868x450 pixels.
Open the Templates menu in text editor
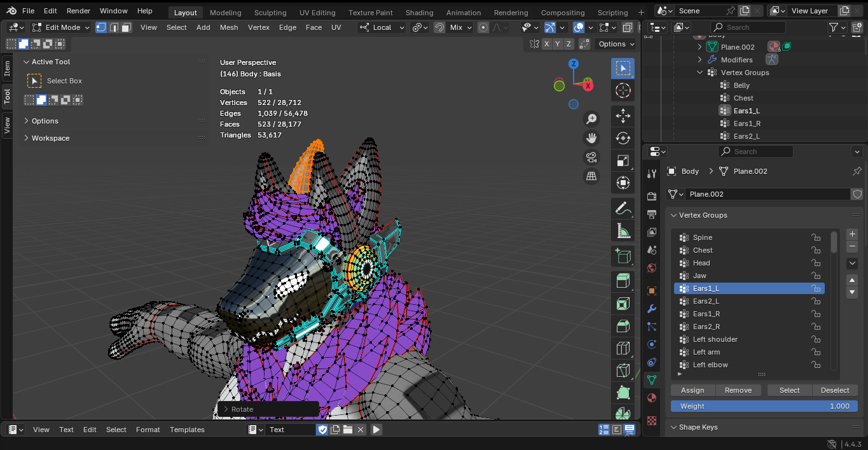[x=187, y=430]
